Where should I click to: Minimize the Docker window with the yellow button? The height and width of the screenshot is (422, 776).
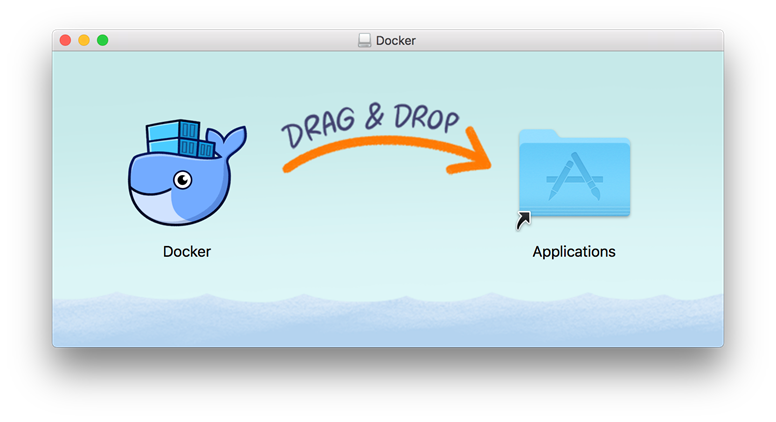(x=84, y=40)
